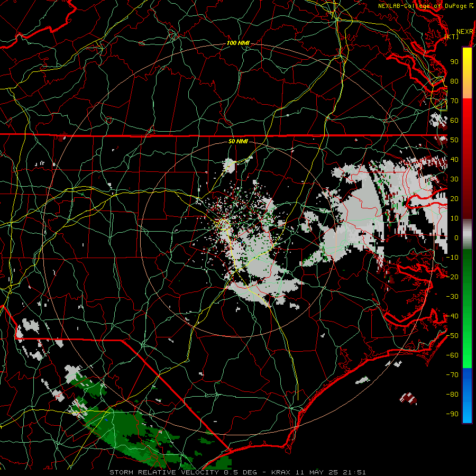Click the -40 scale label
476x476 pixels.
[452, 316]
